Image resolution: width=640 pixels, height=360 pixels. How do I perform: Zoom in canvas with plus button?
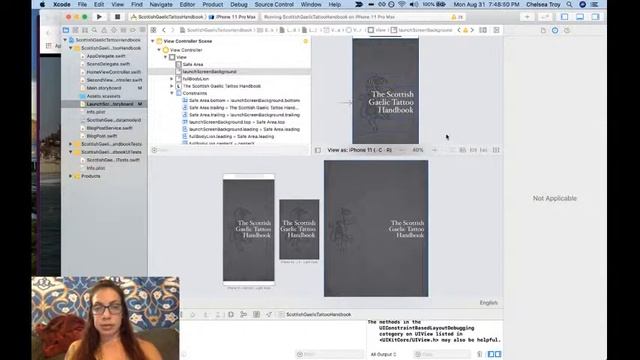pos(435,150)
